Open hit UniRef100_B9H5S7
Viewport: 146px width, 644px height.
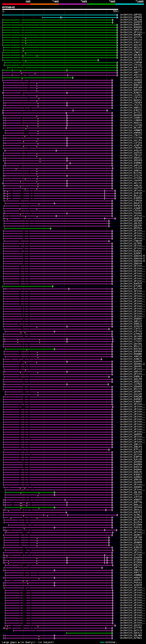pyautogui.click(x=131, y=25)
